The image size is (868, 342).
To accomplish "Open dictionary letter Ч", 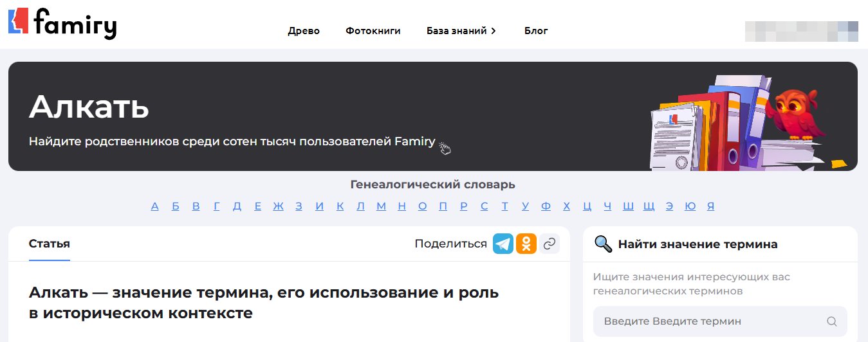I will 607,206.
